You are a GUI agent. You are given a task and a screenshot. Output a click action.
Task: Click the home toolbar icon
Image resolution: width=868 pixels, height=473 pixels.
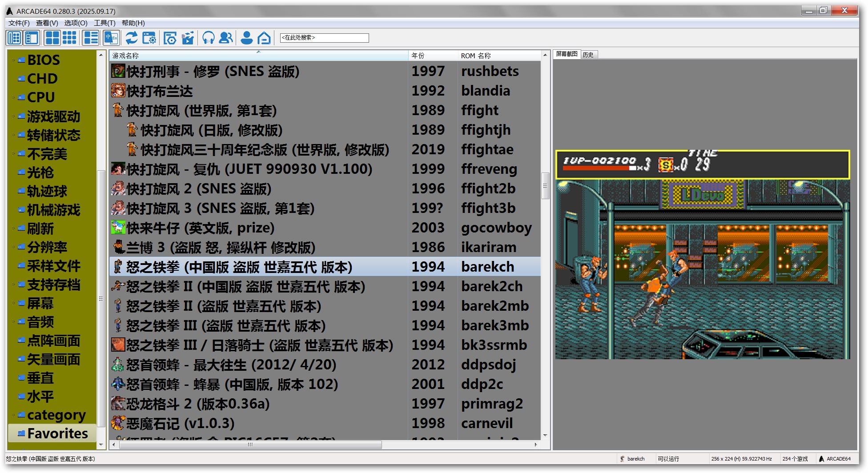pos(264,38)
